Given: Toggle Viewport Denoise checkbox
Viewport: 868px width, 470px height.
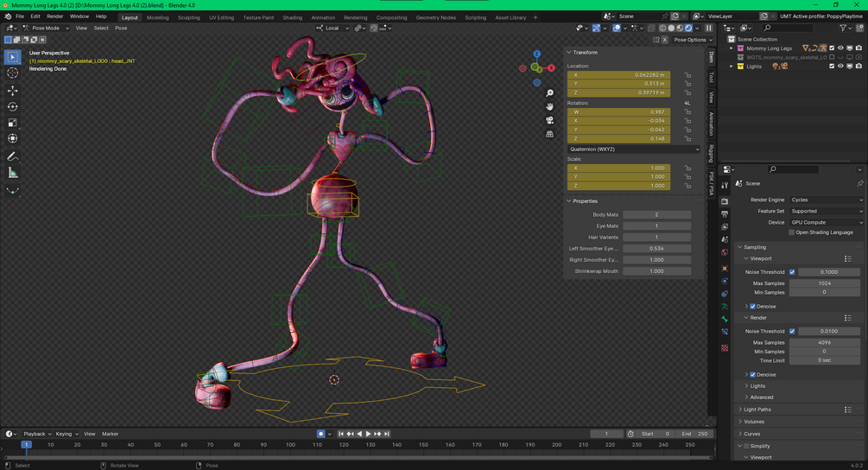Looking at the screenshot, I should click(753, 306).
